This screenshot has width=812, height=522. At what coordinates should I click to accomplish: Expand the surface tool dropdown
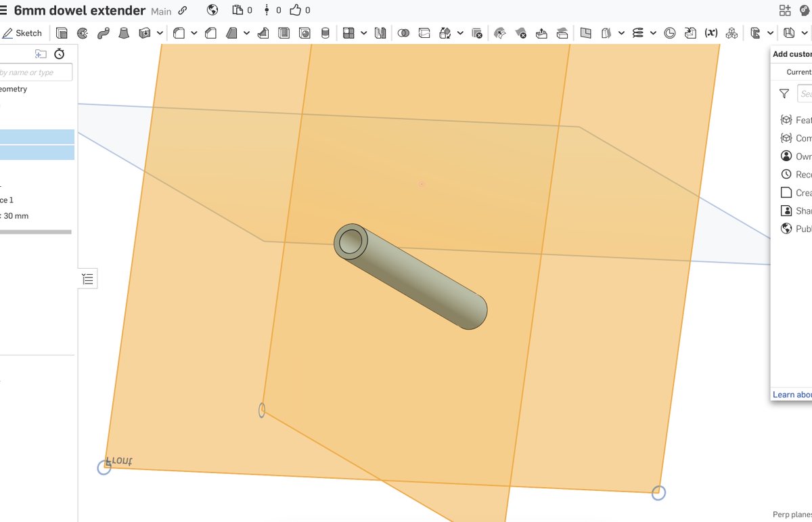pyautogui.click(x=622, y=32)
